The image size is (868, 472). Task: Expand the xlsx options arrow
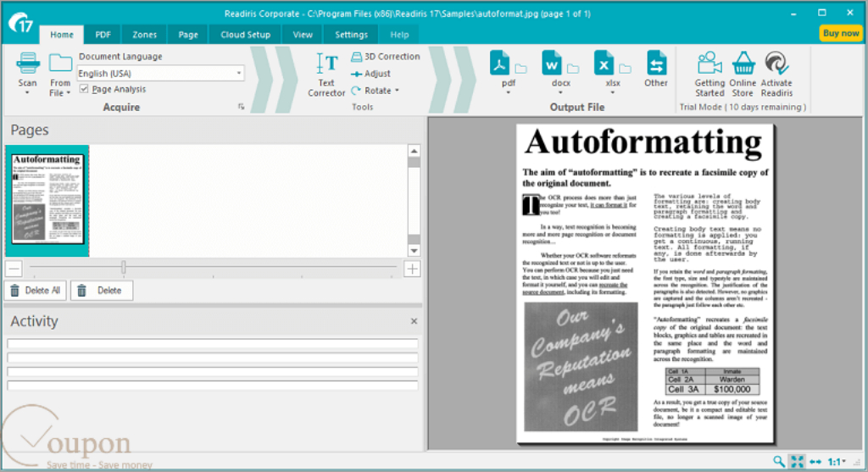[x=612, y=93]
